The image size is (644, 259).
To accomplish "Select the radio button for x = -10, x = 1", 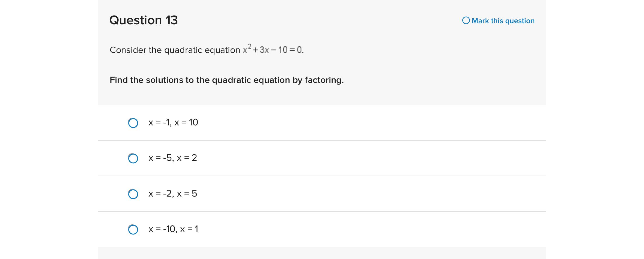I will click(133, 230).
